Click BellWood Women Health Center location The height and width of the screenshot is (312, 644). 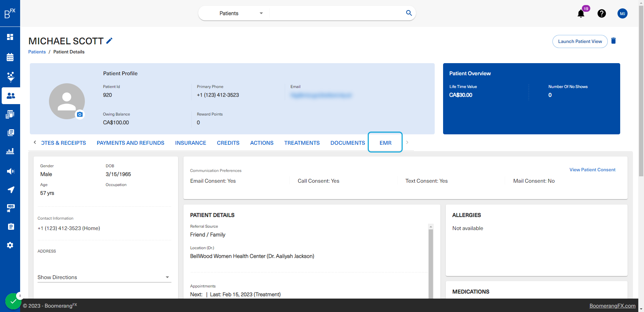point(252,256)
